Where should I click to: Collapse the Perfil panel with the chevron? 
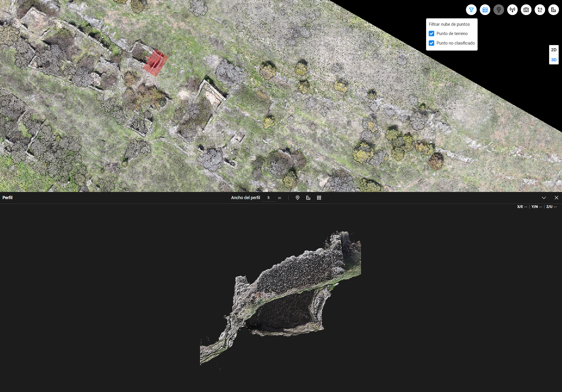(x=544, y=198)
